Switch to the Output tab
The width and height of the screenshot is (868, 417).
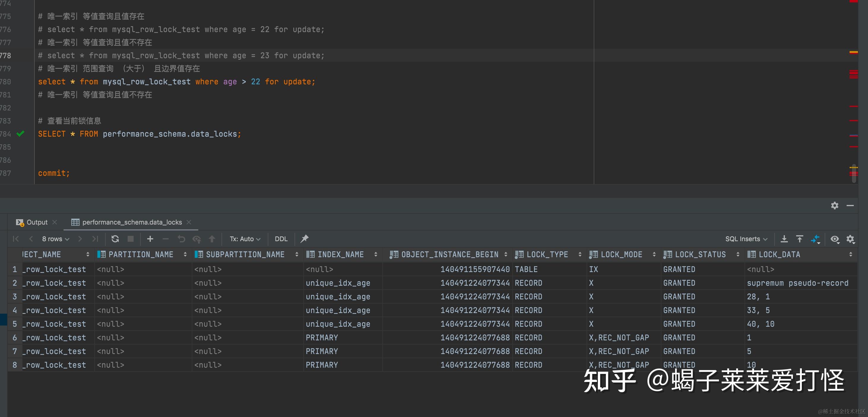tap(37, 222)
